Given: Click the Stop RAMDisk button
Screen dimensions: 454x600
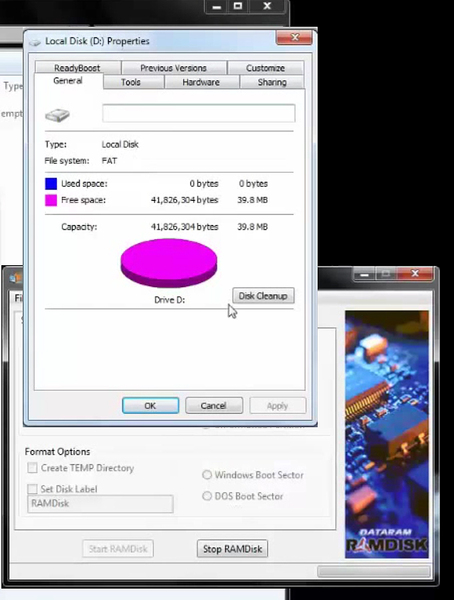Looking at the screenshot, I should coord(232,549).
